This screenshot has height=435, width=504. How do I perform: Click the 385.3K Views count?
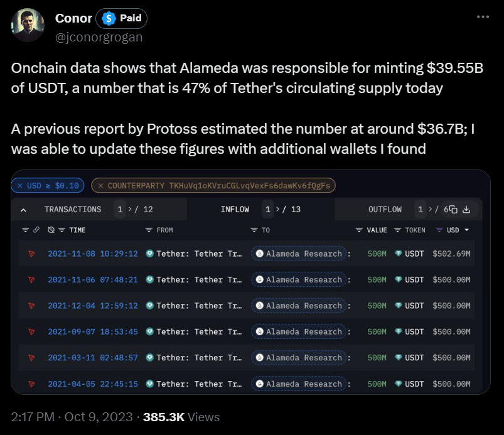(x=181, y=417)
